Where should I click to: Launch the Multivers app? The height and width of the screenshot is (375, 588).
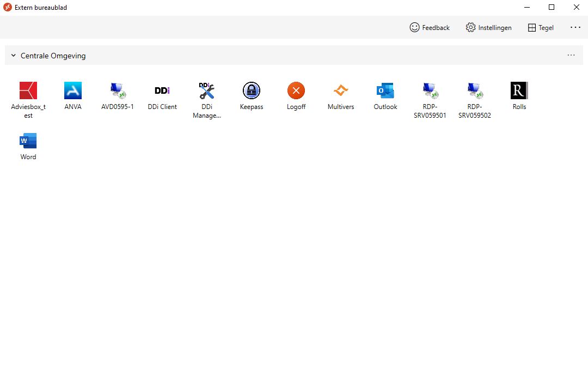click(340, 90)
